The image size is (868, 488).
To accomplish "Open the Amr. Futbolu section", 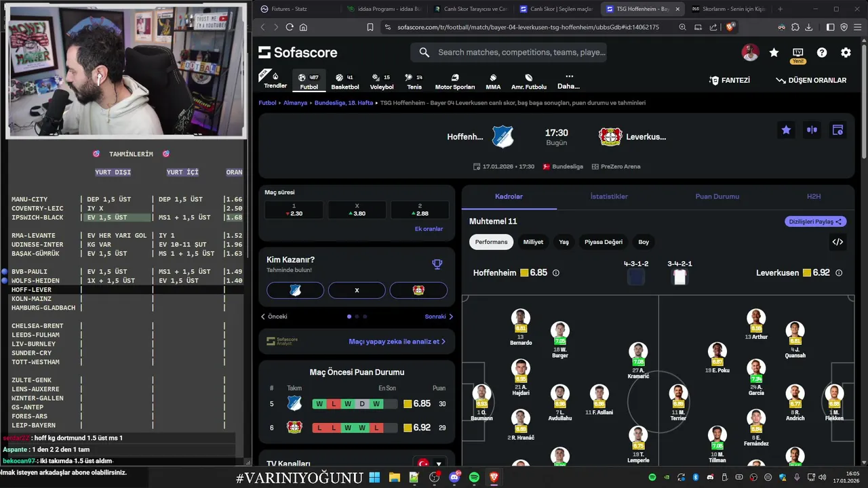I will (x=528, y=81).
